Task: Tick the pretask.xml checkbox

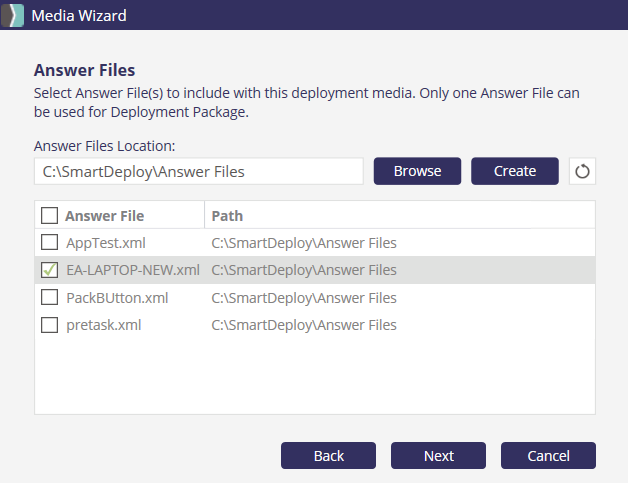Action: tap(49, 325)
